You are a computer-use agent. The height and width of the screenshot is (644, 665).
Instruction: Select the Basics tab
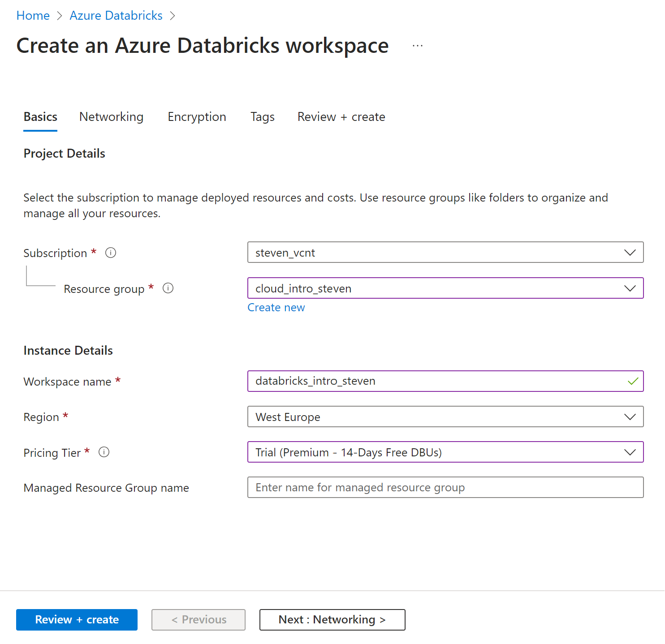coord(40,117)
